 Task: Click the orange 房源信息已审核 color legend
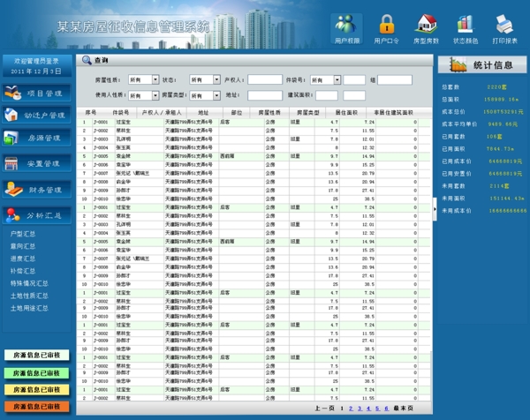(x=36, y=407)
